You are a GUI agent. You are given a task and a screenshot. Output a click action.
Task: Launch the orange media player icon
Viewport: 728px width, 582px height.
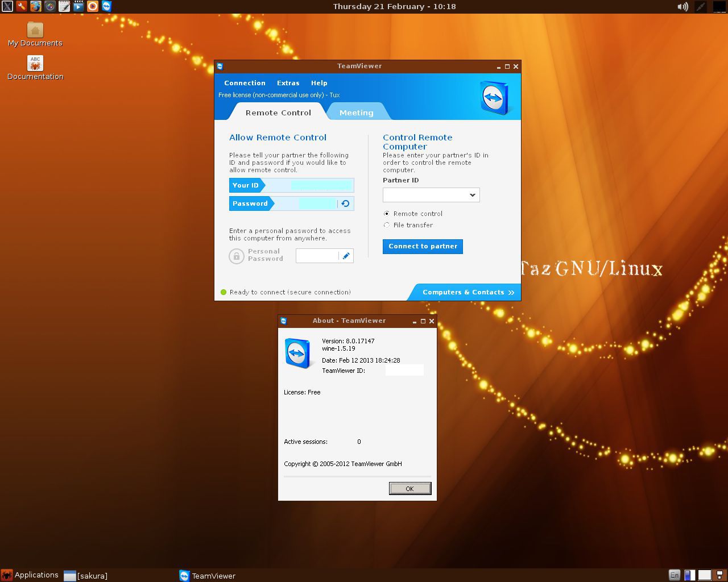click(x=92, y=6)
